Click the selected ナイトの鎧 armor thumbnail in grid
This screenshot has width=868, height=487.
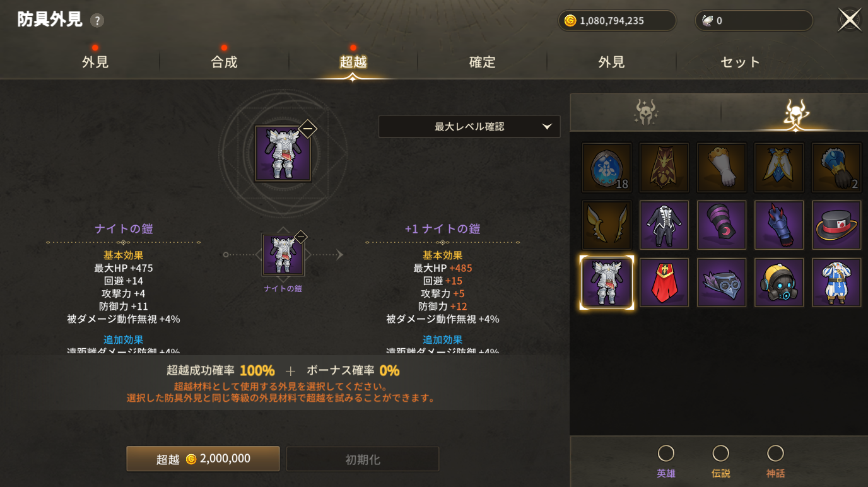pyautogui.click(x=607, y=283)
